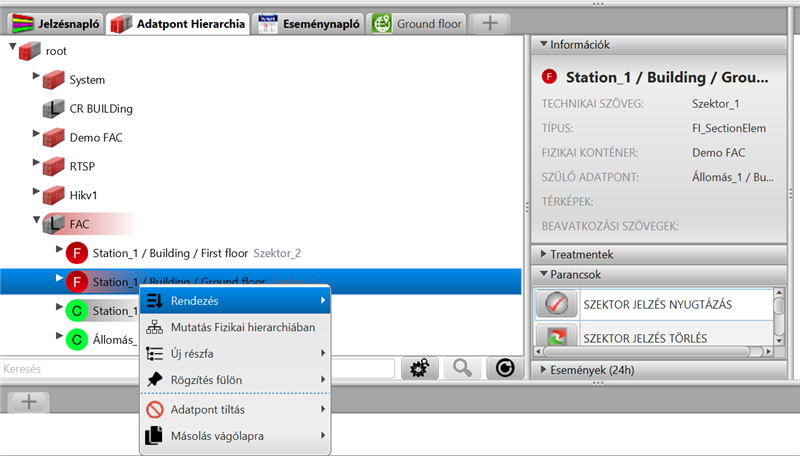This screenshot has height=456, width=800.
Task: Click the red container icon next to System
Action: [x=53, y=80]
